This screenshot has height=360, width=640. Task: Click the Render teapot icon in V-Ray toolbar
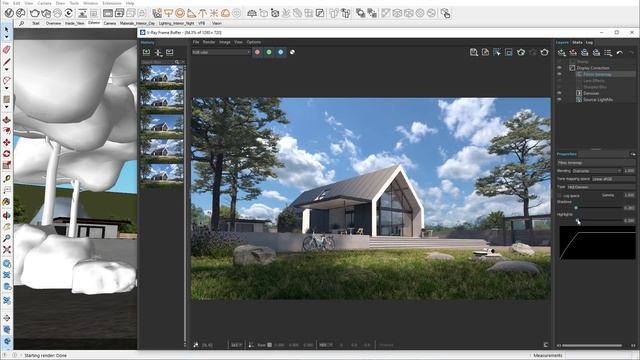pyautogui.click(x=34, y=13)
